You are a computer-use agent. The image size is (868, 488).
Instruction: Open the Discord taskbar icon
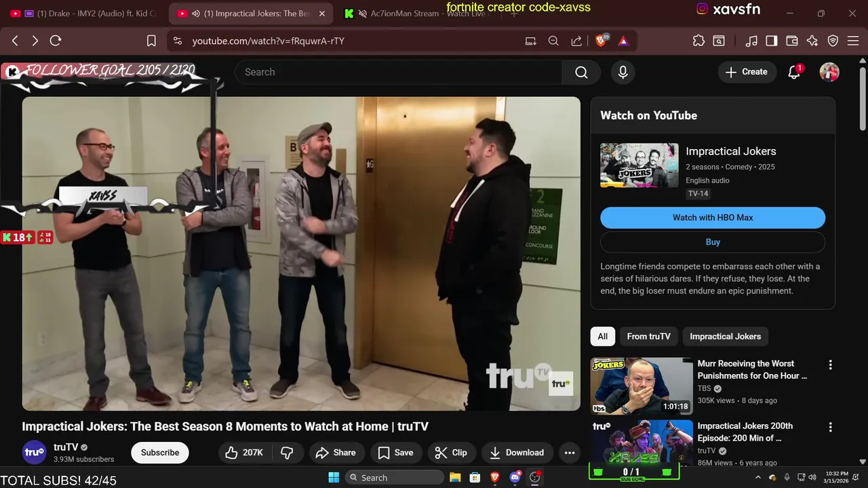pyautogui.click(x=515, y=477)
